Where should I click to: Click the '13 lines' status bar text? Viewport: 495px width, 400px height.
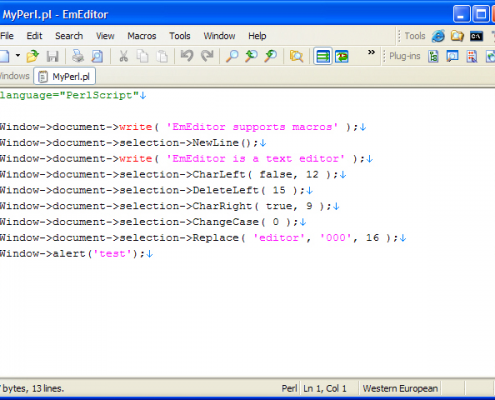(x=48, y=388)
